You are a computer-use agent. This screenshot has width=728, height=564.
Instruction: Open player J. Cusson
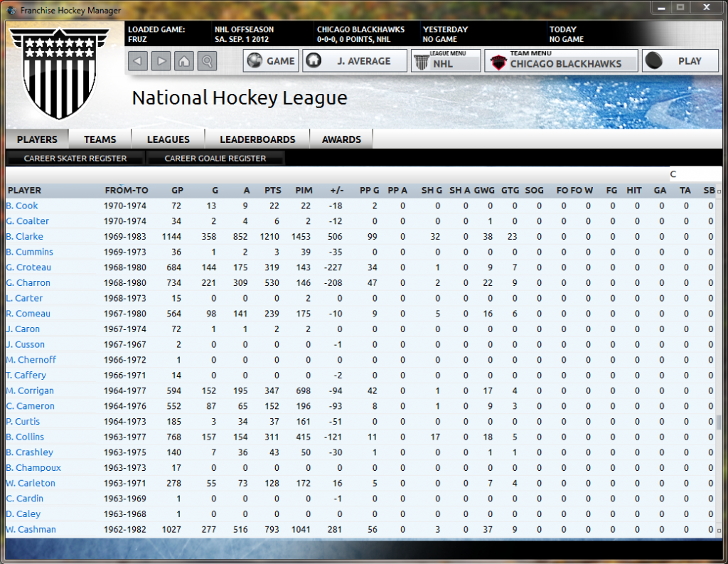pyautogui.click(x=26, y=344)
